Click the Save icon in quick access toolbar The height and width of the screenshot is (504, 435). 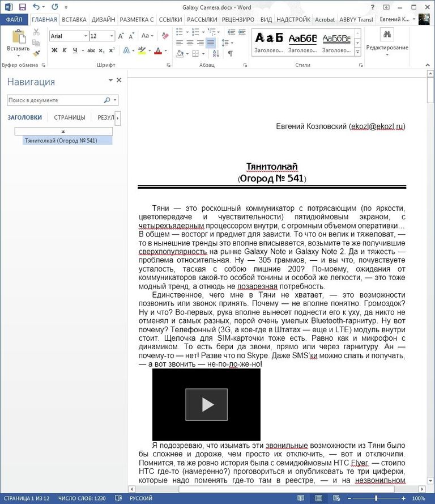coord(22,7)
